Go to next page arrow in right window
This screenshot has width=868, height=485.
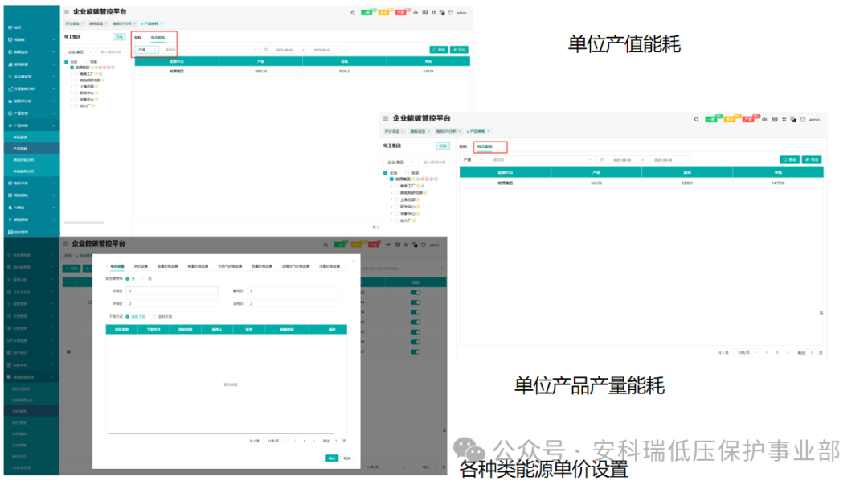coord(787,352)
